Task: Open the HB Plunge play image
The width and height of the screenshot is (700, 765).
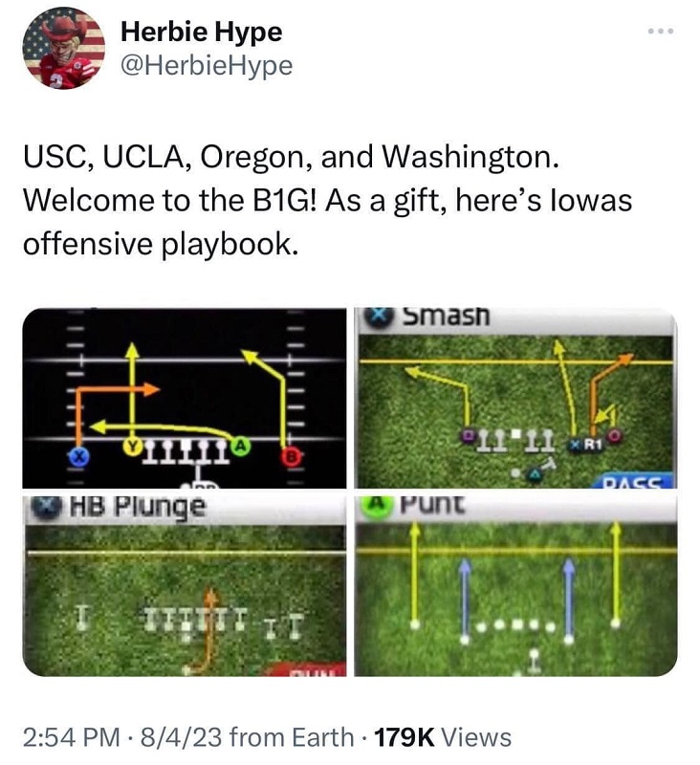Action: [x=185, y=585]
